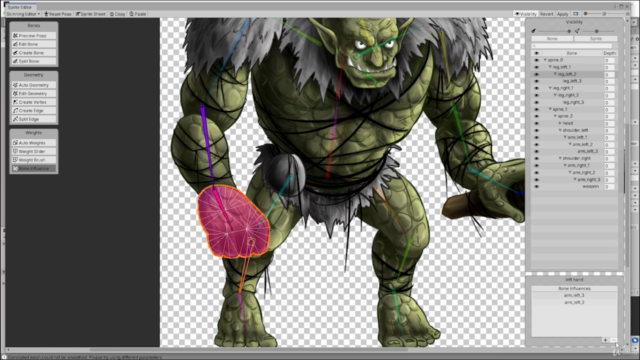Select the Weight Brush tool
640x360 pixels.
click(33, 160)
